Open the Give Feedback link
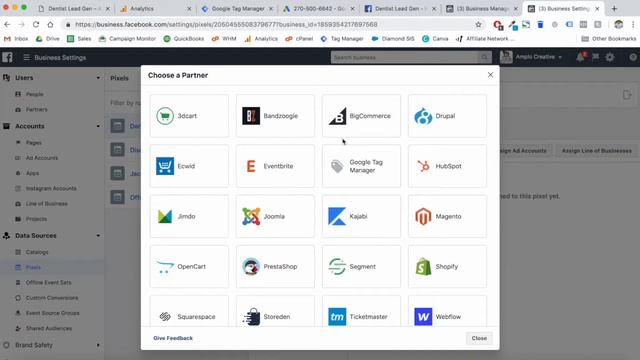This screenshot has height=360, width=640. coord(173,338)
